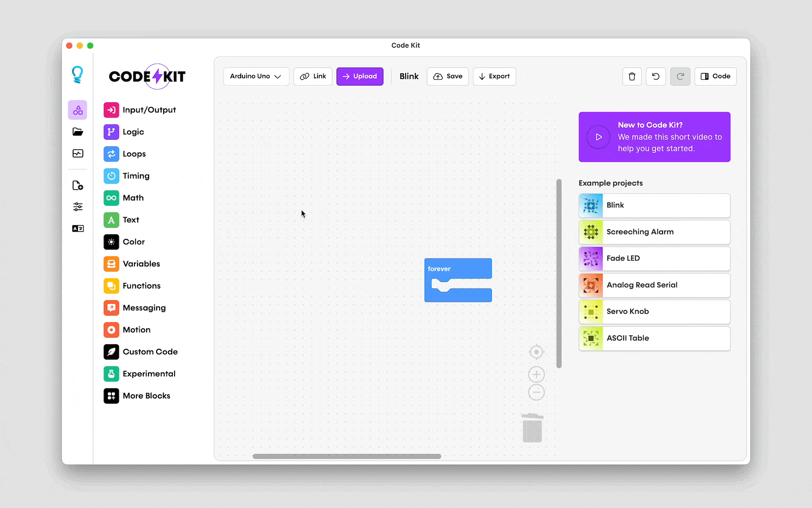This screenshot has width=812, height=508.
Task: Click the Blink shortcut button
Action: (408, 76)
